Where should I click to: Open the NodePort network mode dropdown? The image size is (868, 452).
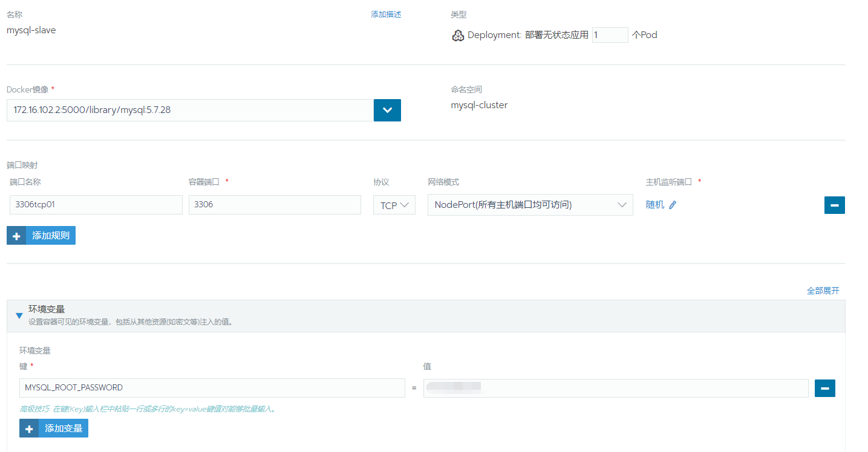[530, 205]
